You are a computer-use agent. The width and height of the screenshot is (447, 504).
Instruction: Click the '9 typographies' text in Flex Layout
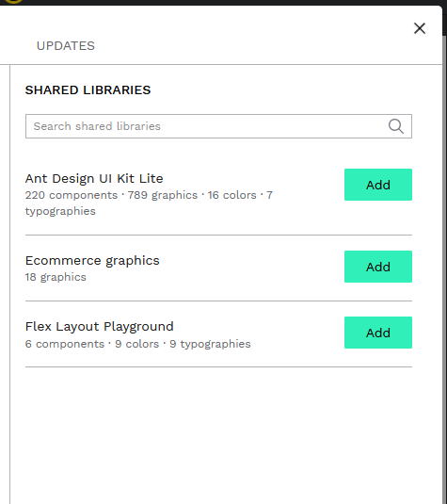[210, 344]
